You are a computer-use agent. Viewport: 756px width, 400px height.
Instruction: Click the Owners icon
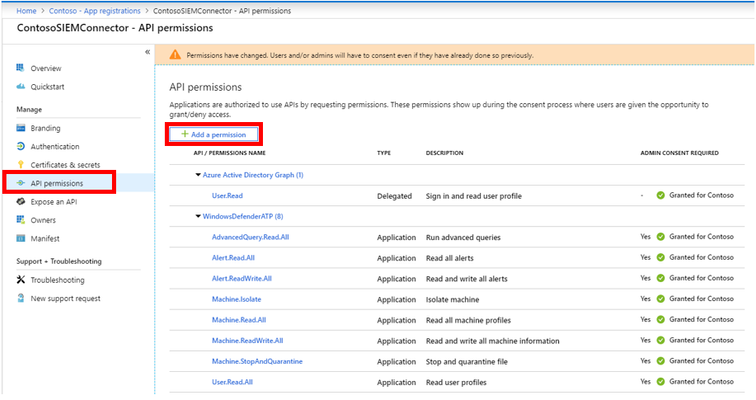pos(20,220)
